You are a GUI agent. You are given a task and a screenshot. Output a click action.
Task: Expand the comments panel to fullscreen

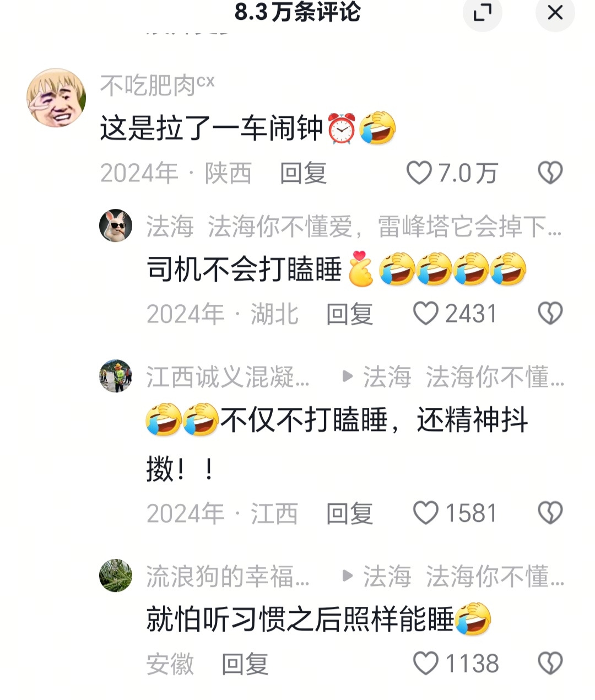tap(483, 12)
